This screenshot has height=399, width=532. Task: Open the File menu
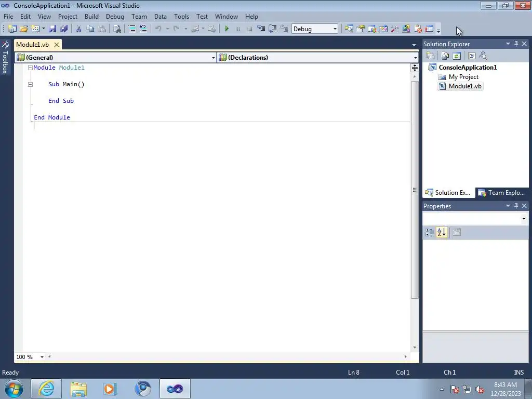pos(8,16)
